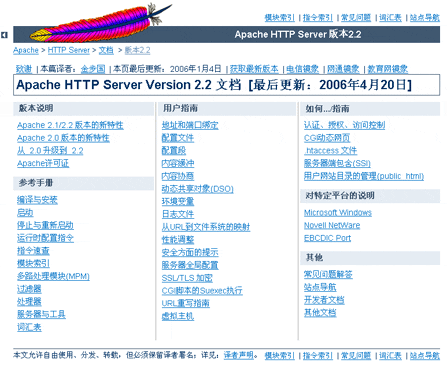Open the 网通镜像 mirror link

coord(343,69)
